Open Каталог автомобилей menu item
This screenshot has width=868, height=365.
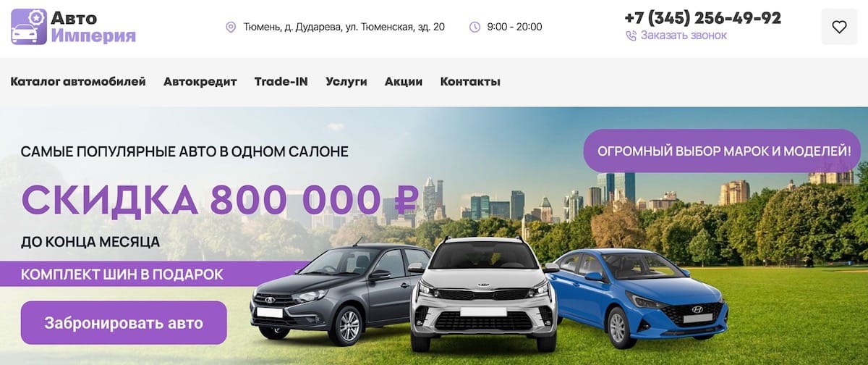(78, 82)
